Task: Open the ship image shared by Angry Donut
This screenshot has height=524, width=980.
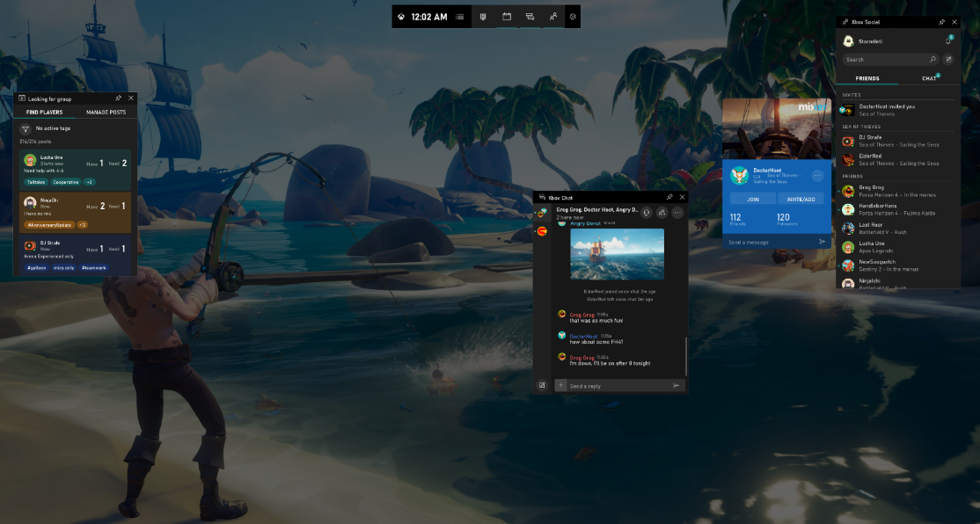Action: [x=617, y=253]
